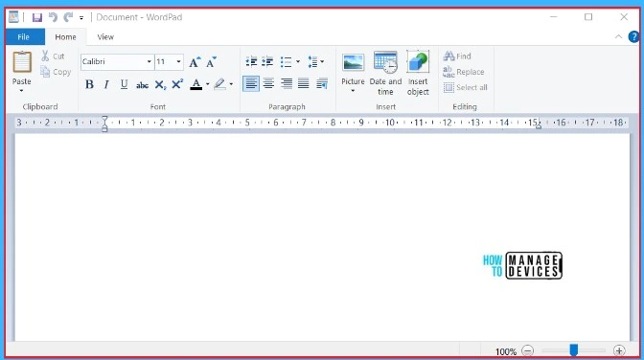
Task: Click the right indent marker on ruler
Action: coord(539,126)
